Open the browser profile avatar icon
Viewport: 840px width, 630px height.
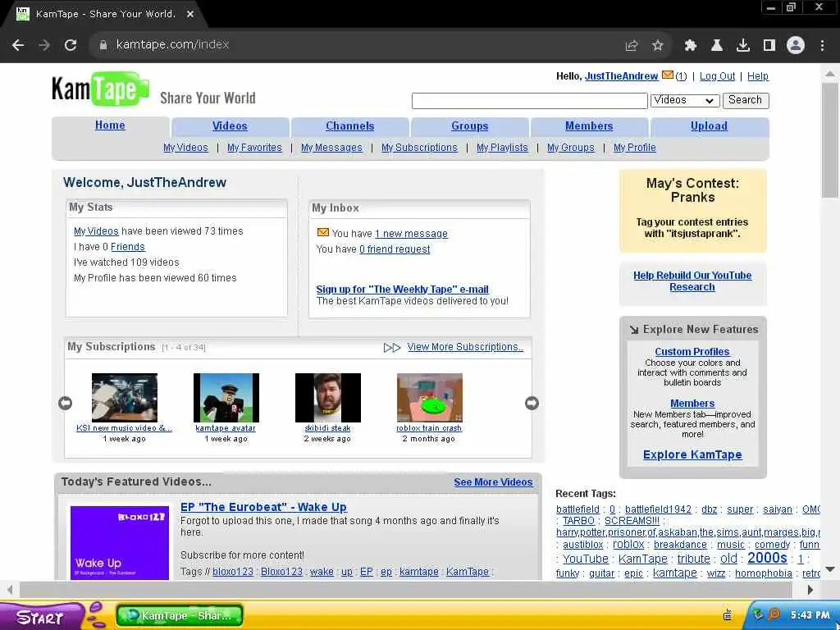point(796,46)
